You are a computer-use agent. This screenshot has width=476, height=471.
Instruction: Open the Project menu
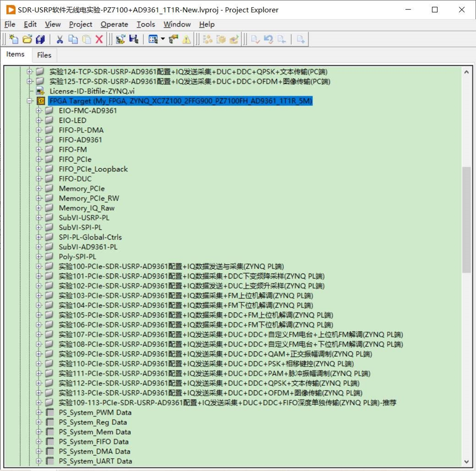pos(80,24)
